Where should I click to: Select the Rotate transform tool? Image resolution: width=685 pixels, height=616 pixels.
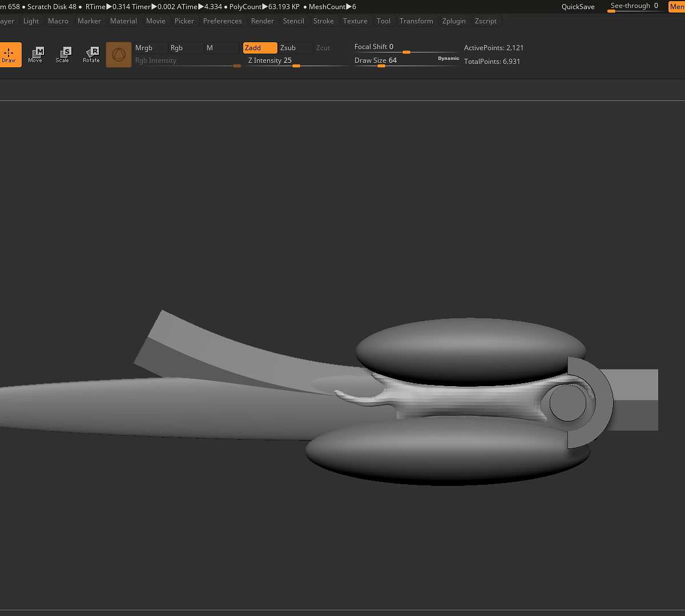[91, 55]
